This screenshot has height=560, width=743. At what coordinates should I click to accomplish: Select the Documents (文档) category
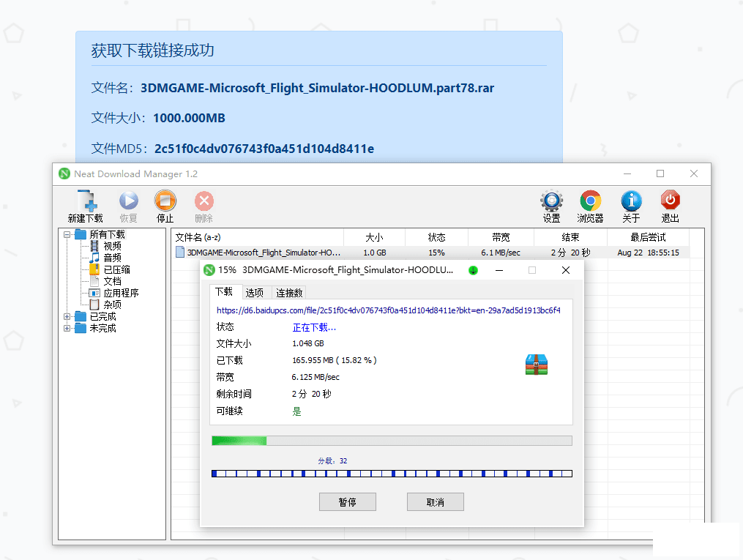(112, 281)
